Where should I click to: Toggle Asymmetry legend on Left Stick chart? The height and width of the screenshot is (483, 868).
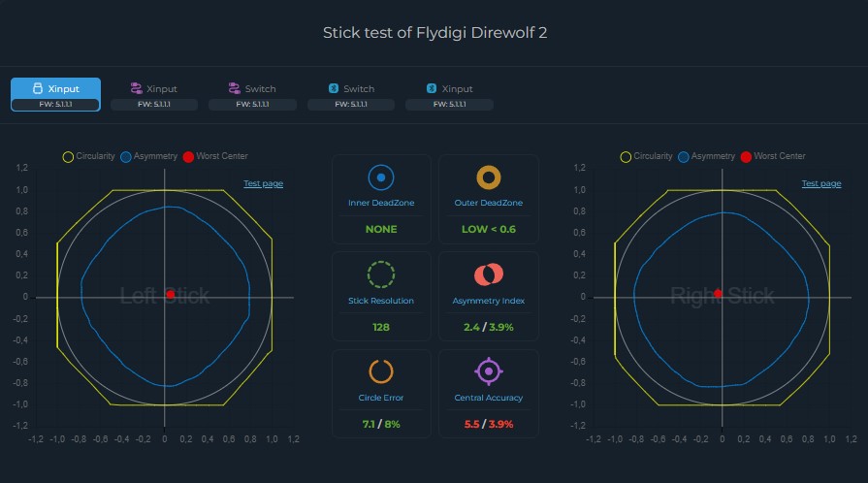pyautogui.click(x=149, y=156)
